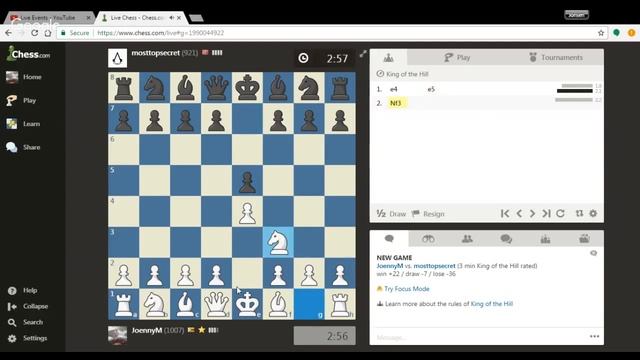640x360 pixels.
Task: Mute the Live Chess tab audio
Action: pyautogui.click(x=172, y=18)
